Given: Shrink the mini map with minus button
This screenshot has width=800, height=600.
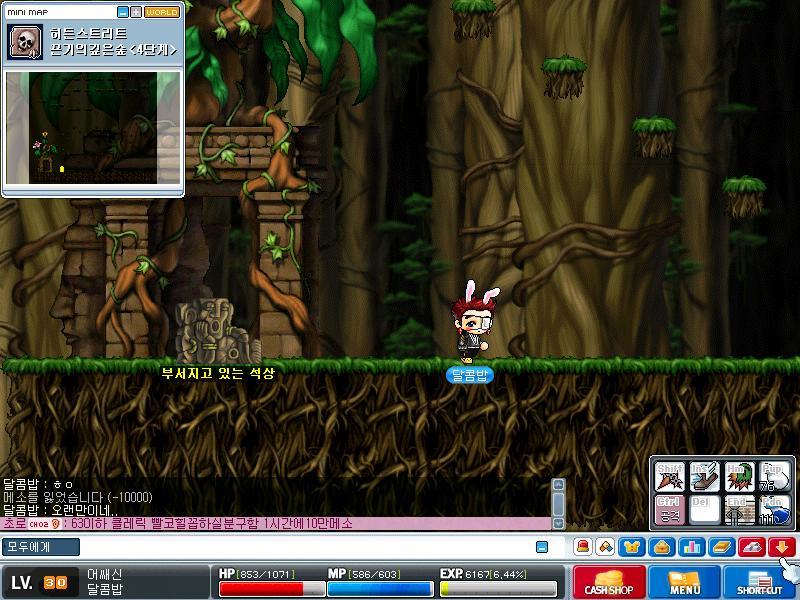Looking at the screenshot, I should [x=123, y=12].
